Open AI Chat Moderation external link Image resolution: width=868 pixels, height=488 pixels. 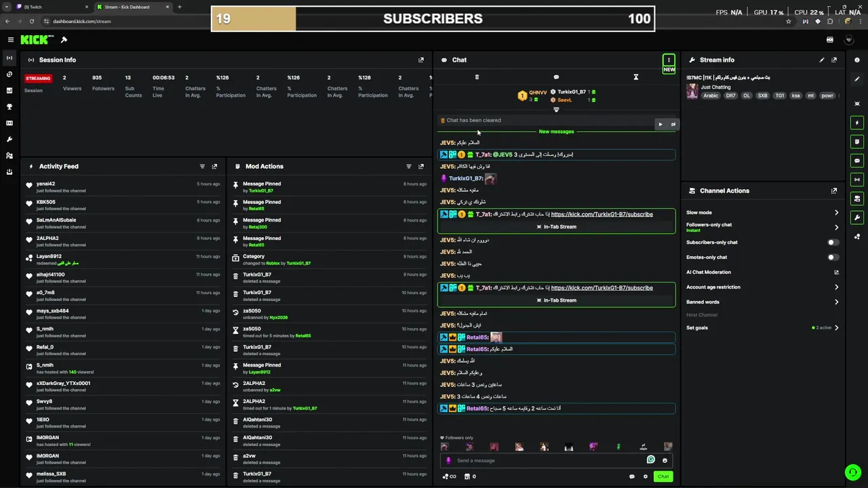[836, 272]
